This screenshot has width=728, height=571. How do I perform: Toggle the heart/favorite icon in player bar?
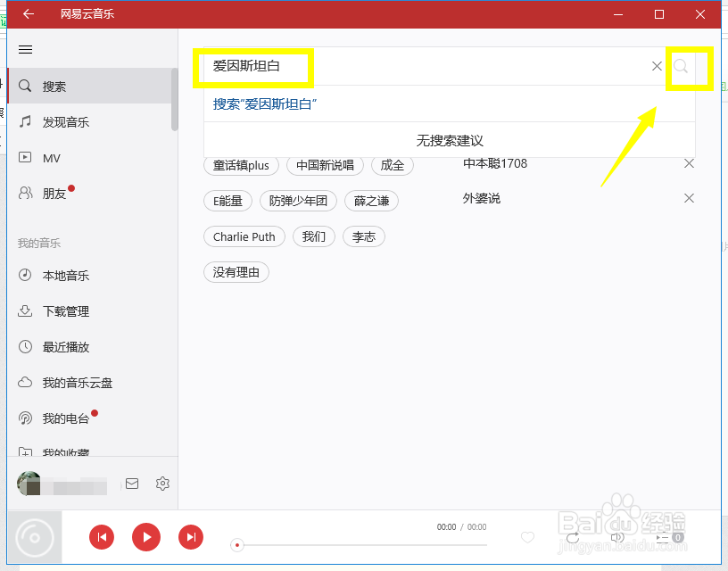point(527,537)
